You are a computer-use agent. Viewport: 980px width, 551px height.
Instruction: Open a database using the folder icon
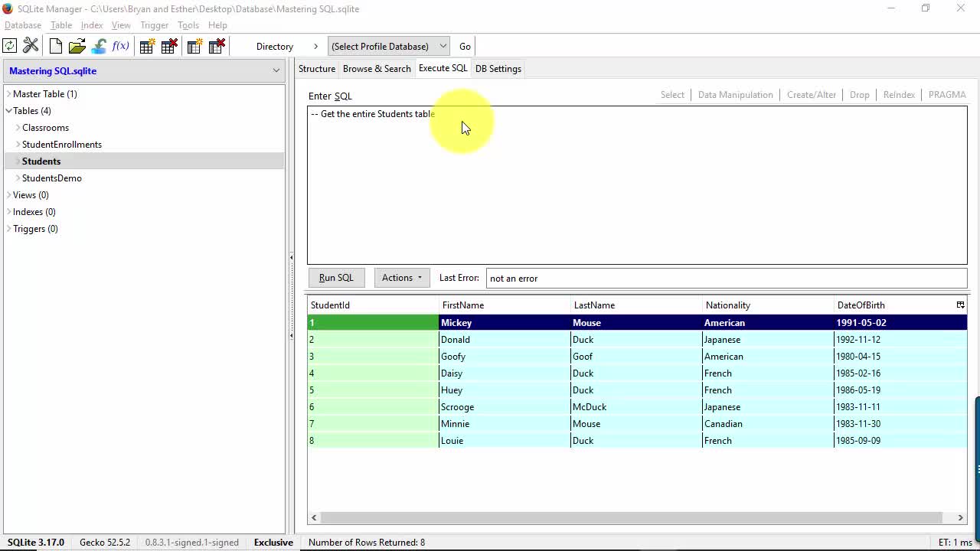pos(77,46)
